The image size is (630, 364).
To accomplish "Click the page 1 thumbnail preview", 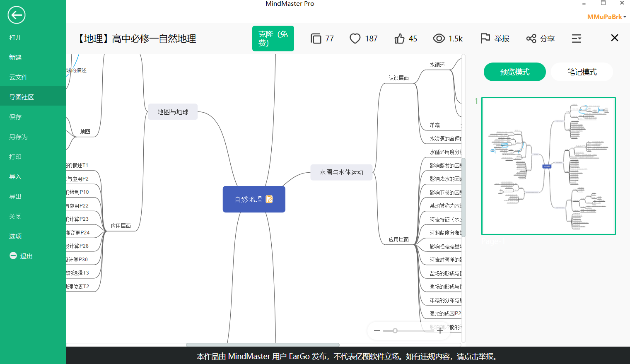I will pyautogui.click(x=548, y=166).
